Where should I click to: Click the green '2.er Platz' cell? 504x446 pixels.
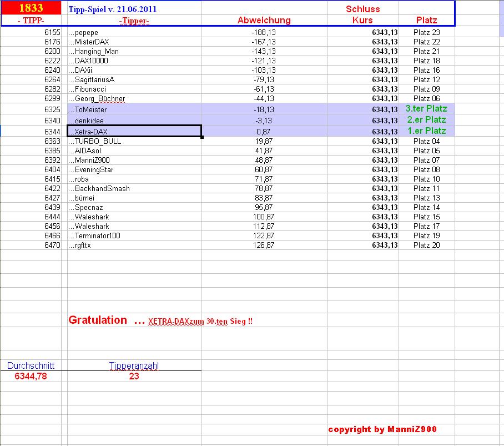pos(426,120)
